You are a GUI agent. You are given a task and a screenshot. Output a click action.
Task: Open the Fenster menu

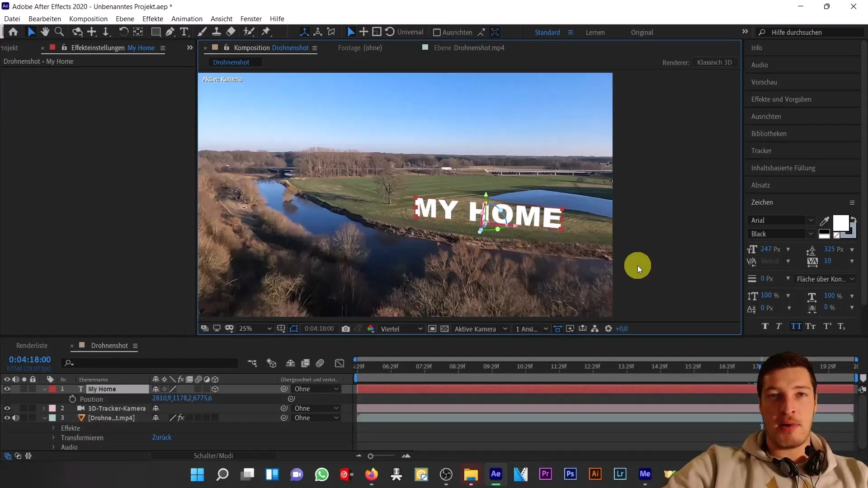point(251,19)
